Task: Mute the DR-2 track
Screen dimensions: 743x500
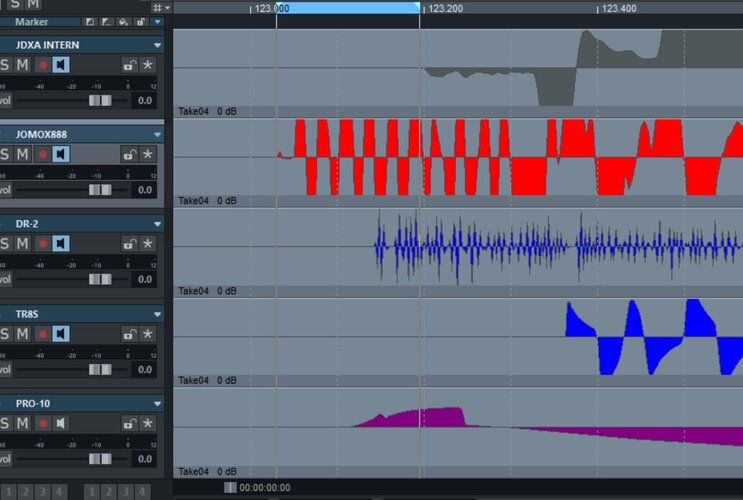Action: coord(22,244)
